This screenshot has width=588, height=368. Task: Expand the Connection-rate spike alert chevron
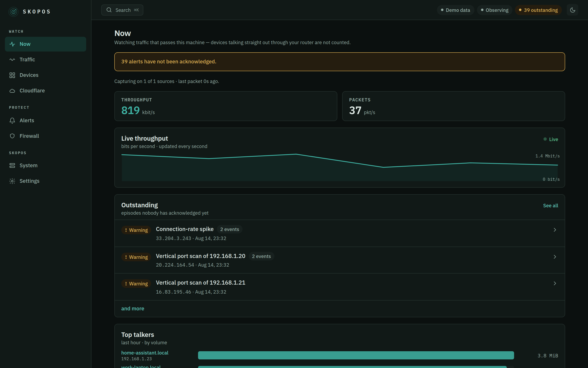click(x=555, y=230)
